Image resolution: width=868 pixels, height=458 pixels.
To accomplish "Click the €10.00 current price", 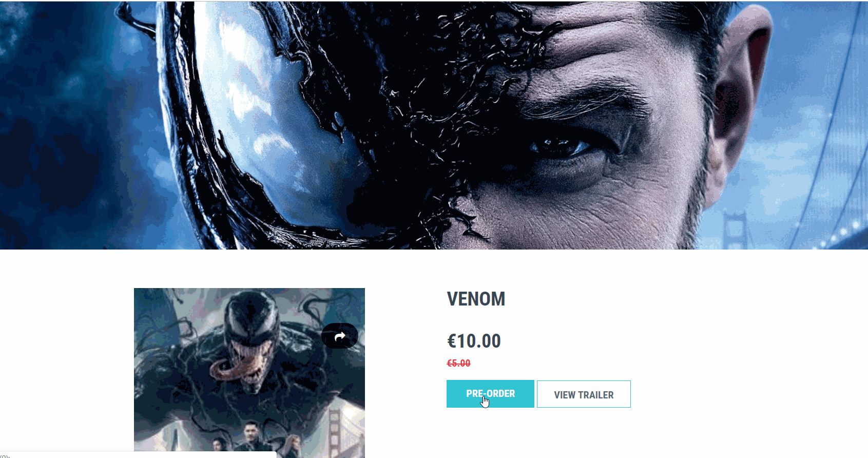I will pyautogui.click(x=474, y=341).
